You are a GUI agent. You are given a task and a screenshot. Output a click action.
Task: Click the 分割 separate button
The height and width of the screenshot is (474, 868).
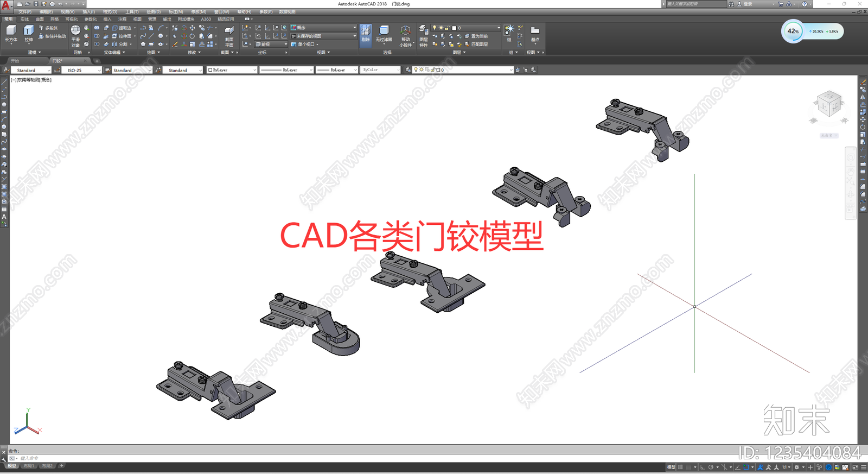121,45
